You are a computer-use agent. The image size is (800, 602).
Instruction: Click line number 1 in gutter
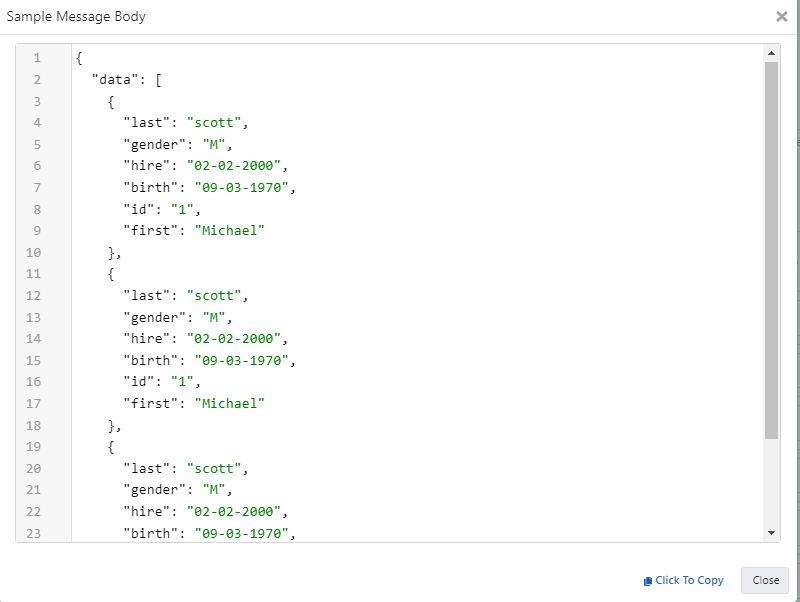tap(37, 58)
